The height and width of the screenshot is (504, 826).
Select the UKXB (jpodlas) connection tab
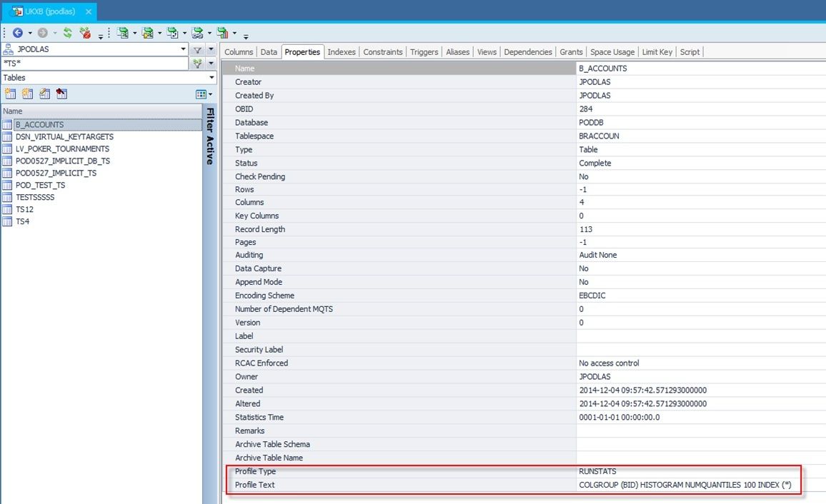(x=50, y=11)
